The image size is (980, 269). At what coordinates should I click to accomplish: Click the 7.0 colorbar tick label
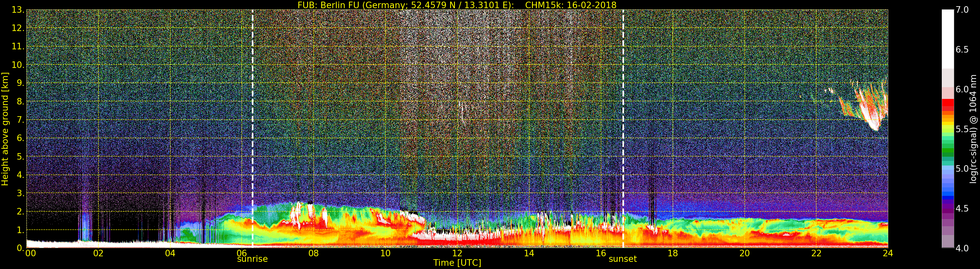pyautogui.click(x=962, y=10)
